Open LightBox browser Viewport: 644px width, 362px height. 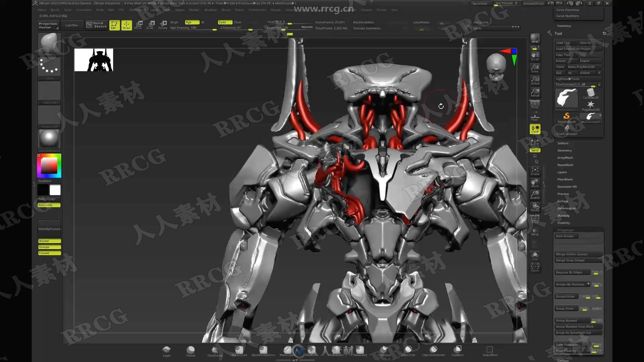click(72, 25)
